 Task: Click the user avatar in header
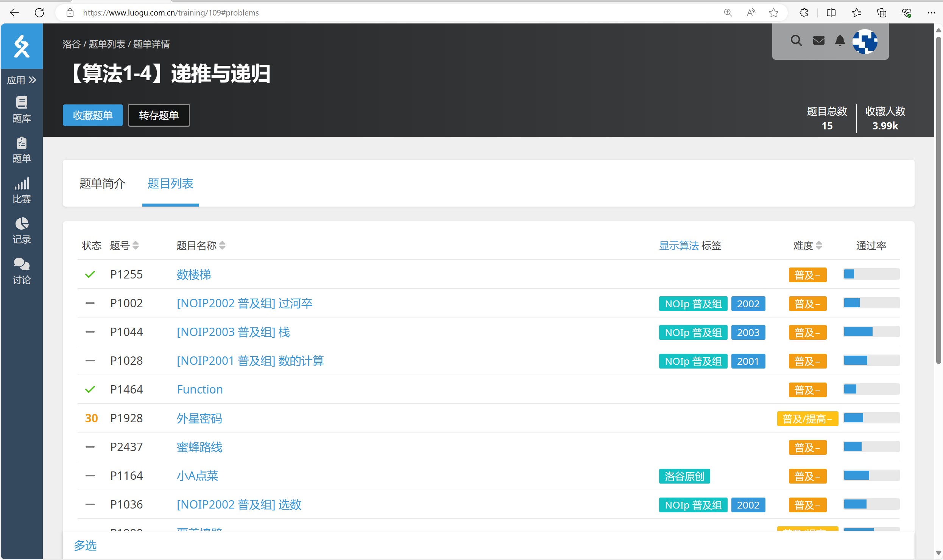[865, 42]
